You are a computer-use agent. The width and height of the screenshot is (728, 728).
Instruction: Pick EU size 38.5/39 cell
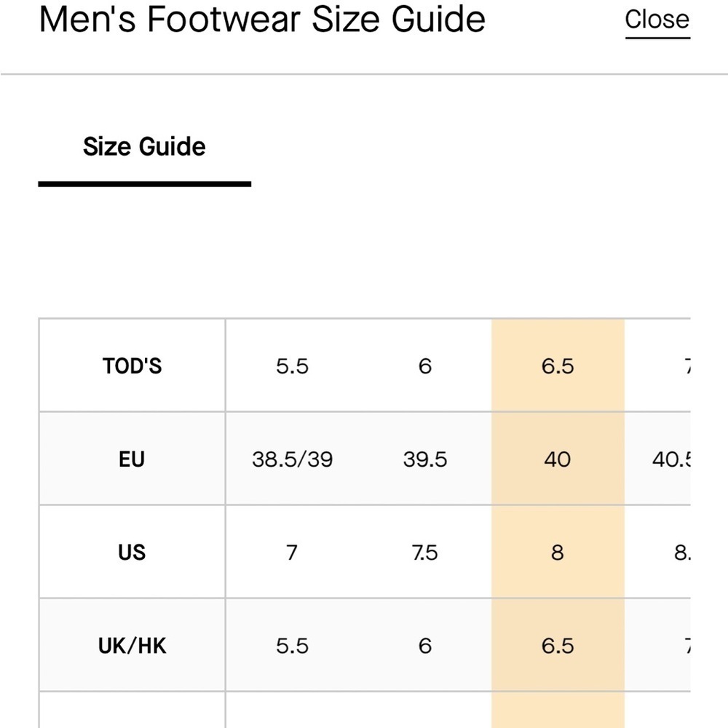click(292, 459)
